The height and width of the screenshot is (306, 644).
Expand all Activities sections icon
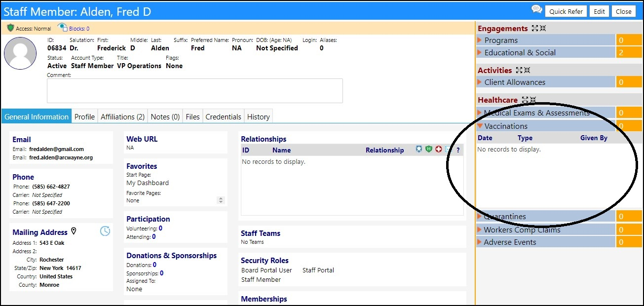click(x=519, y=70)
